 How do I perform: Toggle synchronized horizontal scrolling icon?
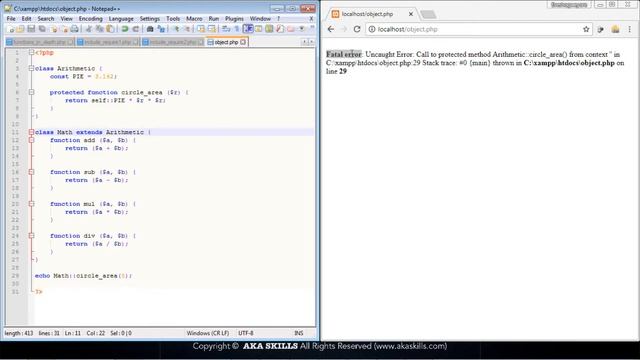(211, 29)
